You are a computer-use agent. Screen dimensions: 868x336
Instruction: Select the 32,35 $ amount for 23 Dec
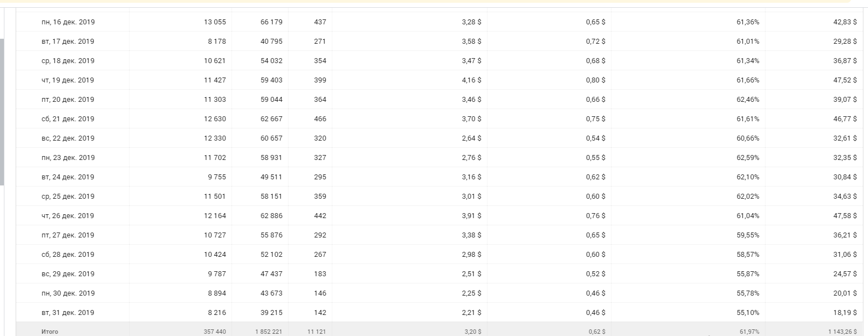click(x=846, y=158)
